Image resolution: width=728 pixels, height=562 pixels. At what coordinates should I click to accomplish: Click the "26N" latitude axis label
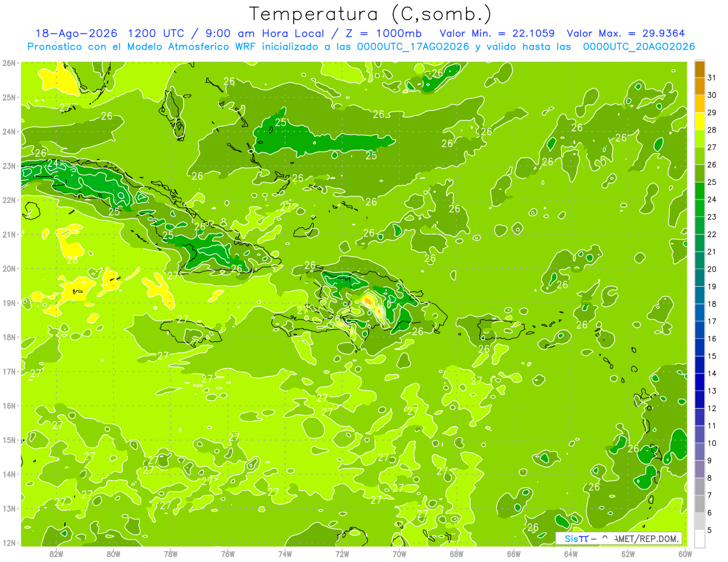click(x=9, y=63)
